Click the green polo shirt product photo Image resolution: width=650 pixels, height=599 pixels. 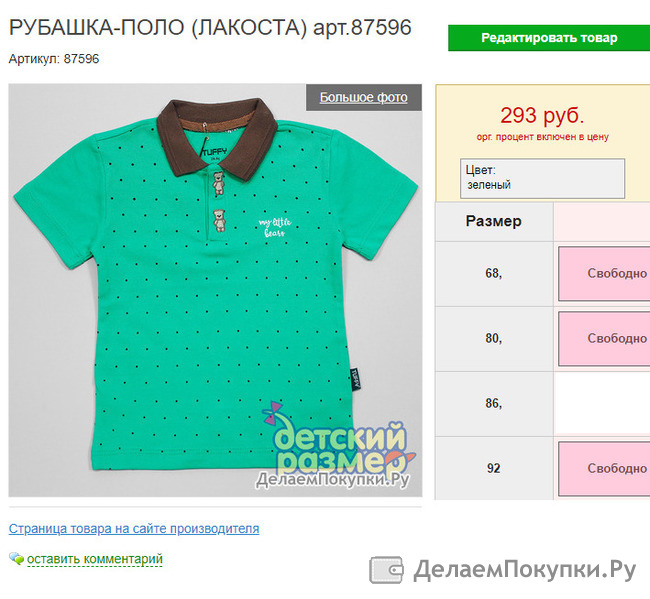[215, 290]
